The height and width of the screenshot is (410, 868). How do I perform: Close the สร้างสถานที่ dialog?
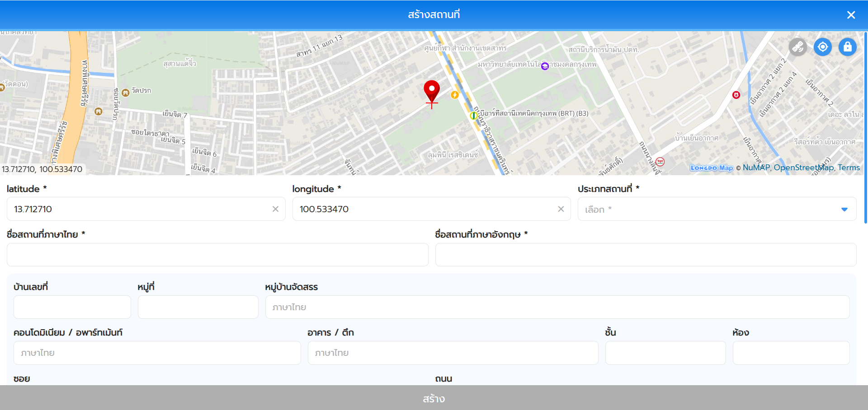pyautogui.click(x=851, y=15)
